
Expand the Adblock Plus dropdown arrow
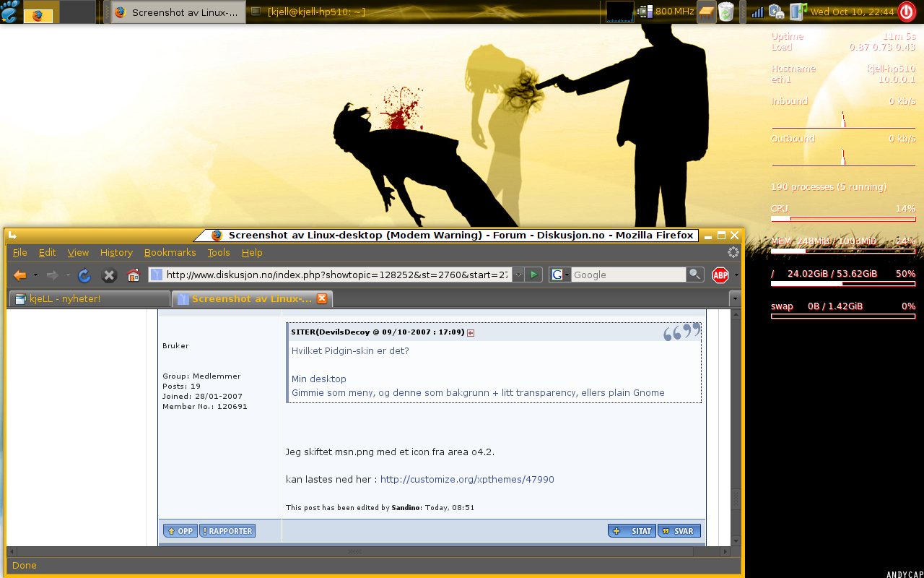coord(736,275)
